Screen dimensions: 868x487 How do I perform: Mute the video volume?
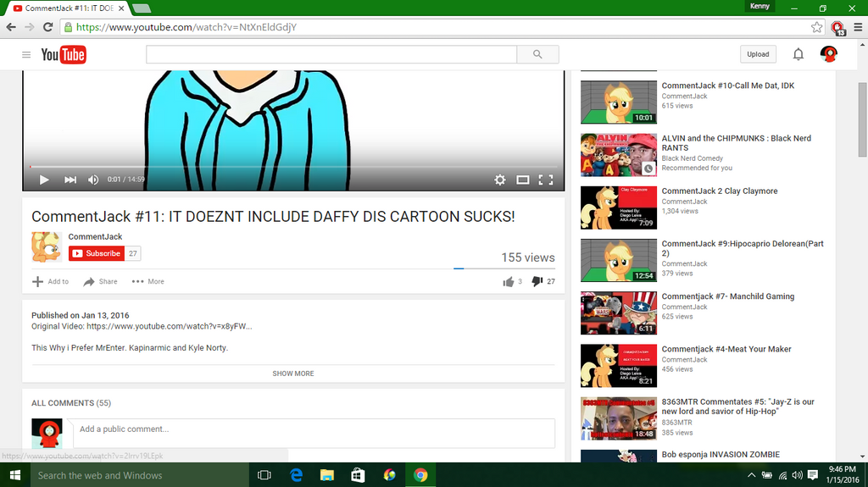tap(93, 180)
